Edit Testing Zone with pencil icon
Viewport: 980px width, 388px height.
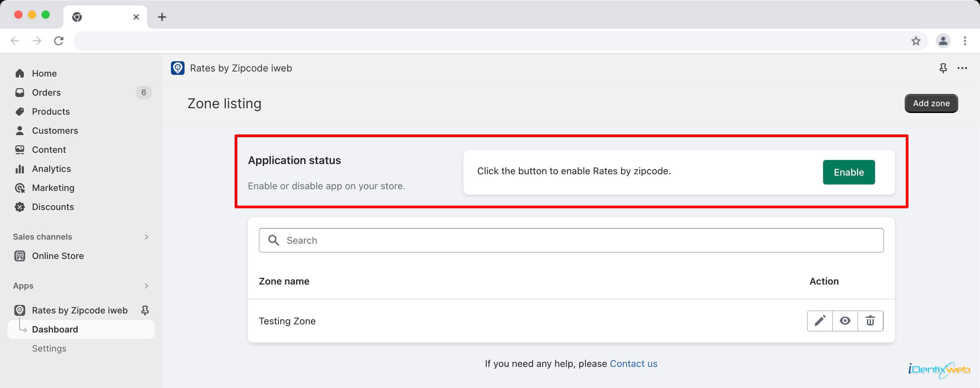820,321
